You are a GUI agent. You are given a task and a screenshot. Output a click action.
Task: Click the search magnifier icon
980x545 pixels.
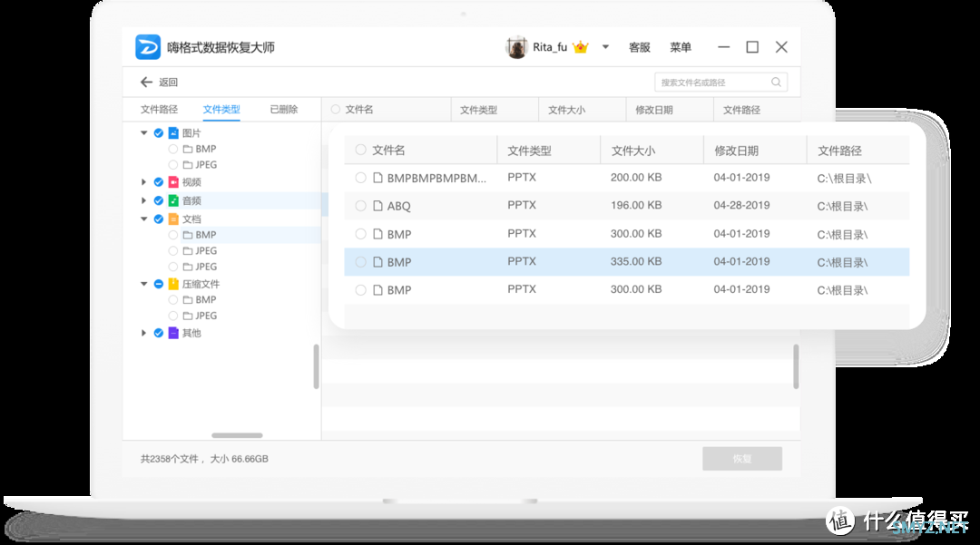pyautogui.click(x=776, y=82)
